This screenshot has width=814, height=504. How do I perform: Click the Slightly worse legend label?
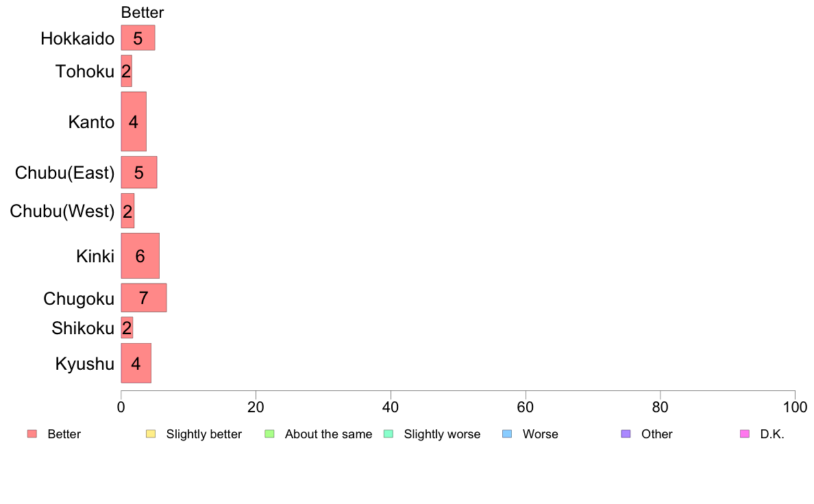tap(443, 434)
